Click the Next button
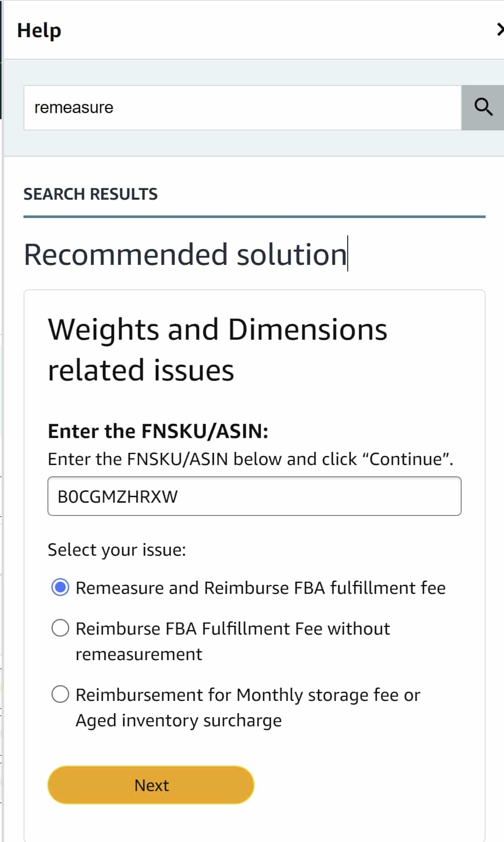Screen dimensions: 504x842 click(x=151, y=785)
